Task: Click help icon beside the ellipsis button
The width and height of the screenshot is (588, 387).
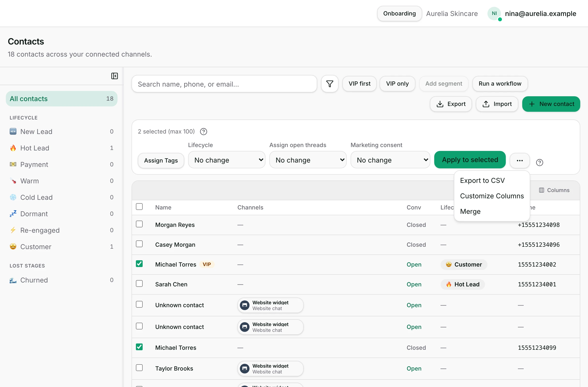Action: pos(539,162)
